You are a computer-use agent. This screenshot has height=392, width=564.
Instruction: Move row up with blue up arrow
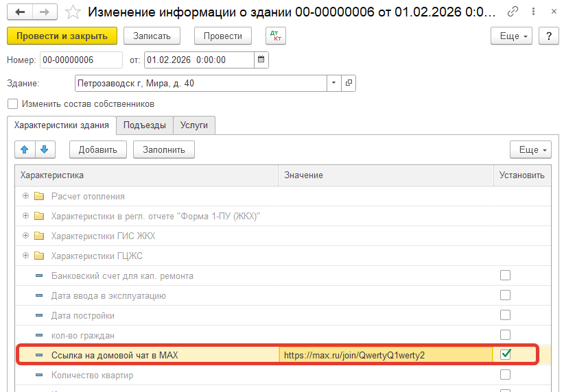[25, 149]
